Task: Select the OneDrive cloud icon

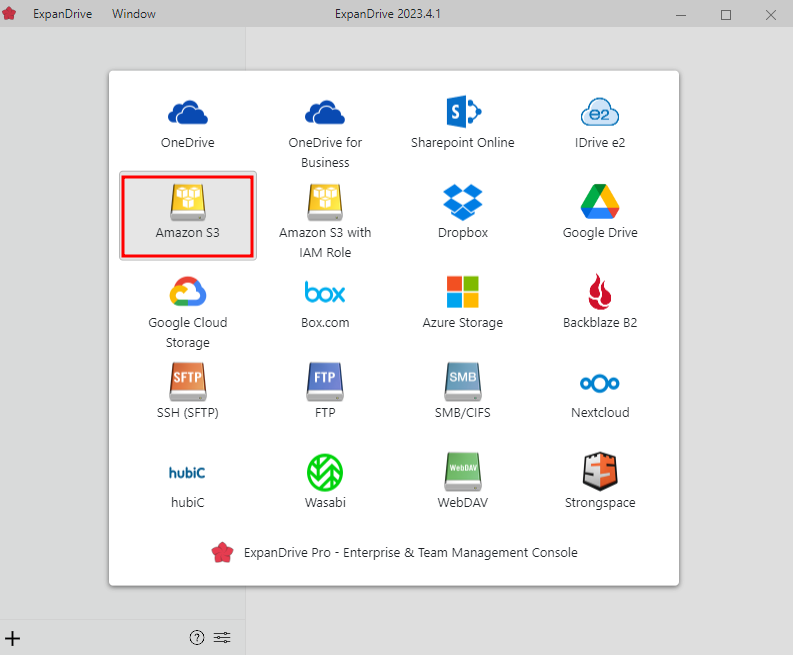Action: (188, 112)
